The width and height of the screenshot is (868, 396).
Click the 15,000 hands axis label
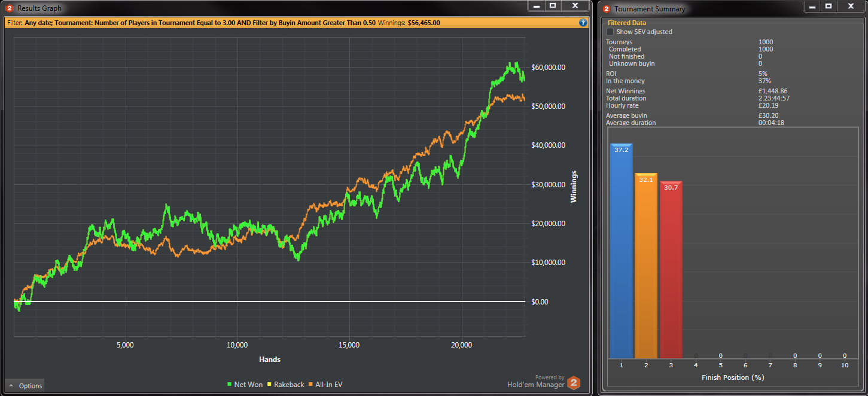(349, 345)
